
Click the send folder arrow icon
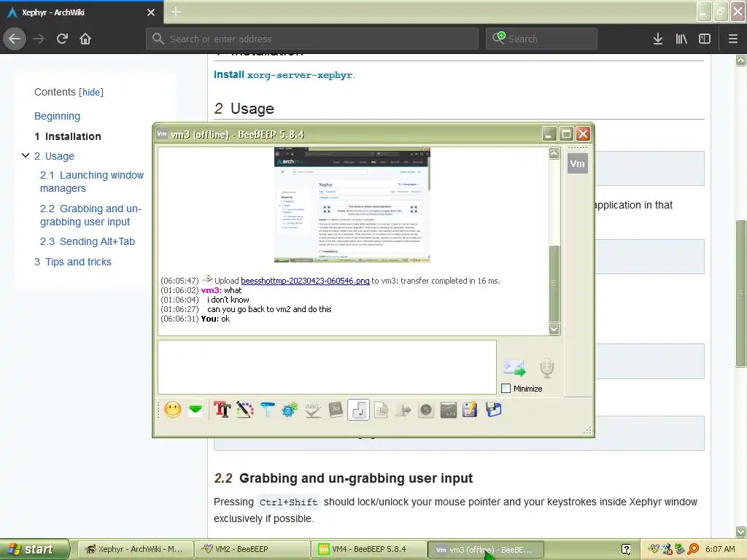[403, 410]
